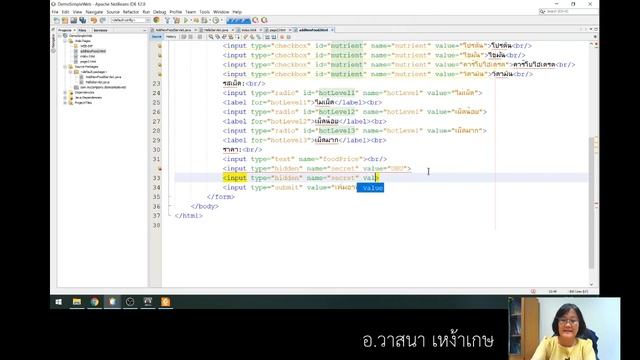Select the value autocomplete suggestion
This screenshot has width=640, height=360.
[370, 188]
